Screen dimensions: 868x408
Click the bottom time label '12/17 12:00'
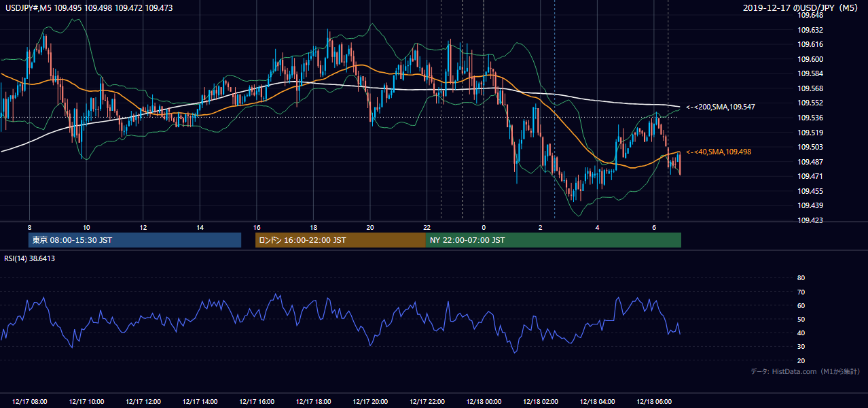click(143, 401)
